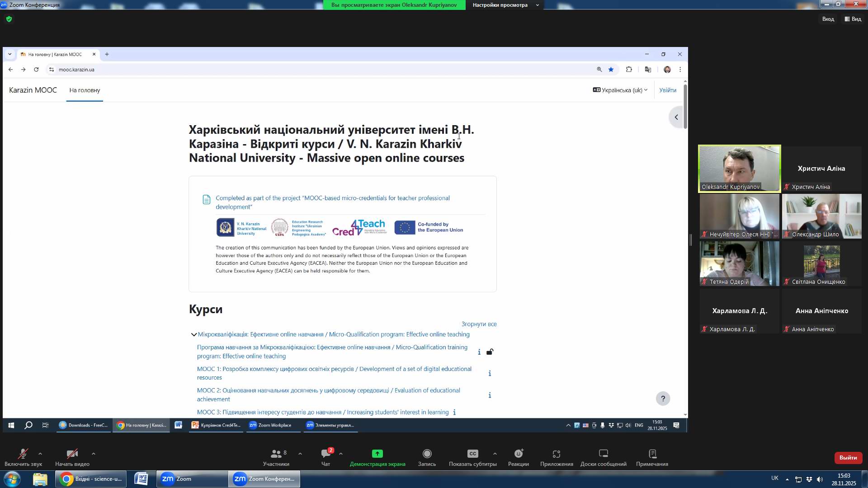Screen dimensions: 868x488
Task: Open Whiteboards (Доски сообщений) icon
Action: tap(603, 454)
